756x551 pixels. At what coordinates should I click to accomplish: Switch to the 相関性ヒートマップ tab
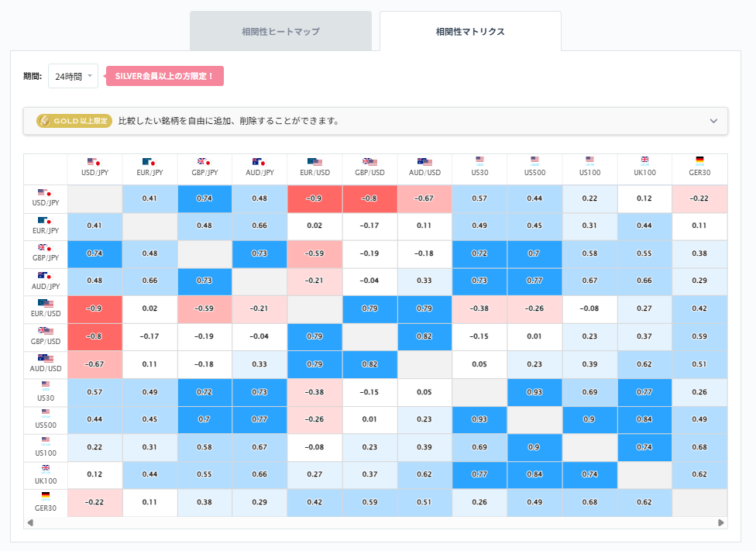(280, 31)
